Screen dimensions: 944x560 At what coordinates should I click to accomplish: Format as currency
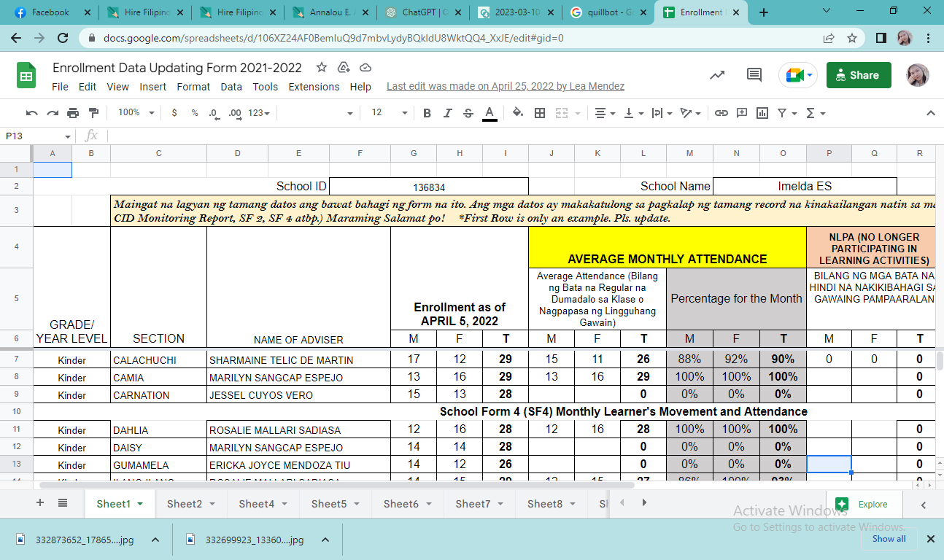(174, 113)
